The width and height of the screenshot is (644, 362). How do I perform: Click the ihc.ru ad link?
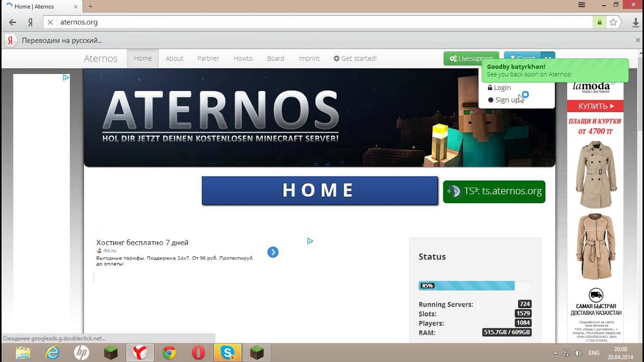pos(110,250)
